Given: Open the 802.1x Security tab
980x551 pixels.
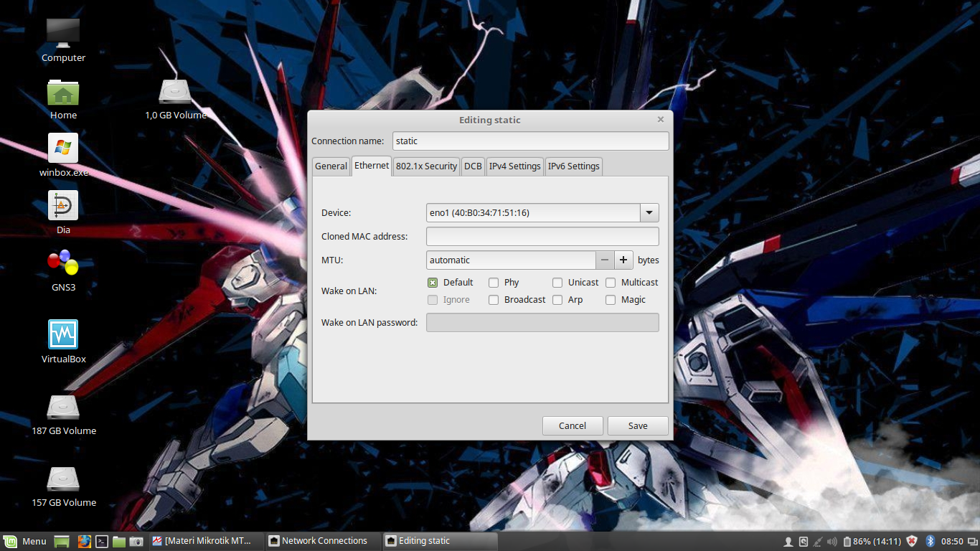Looking at the screenshot, I should point(426,166).
